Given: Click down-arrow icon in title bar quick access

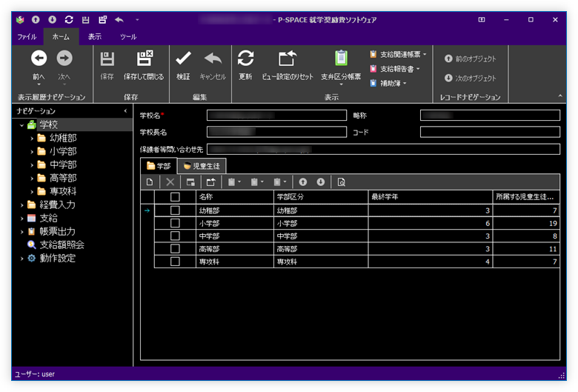Looking at the screenshot, I should point(53,19).
